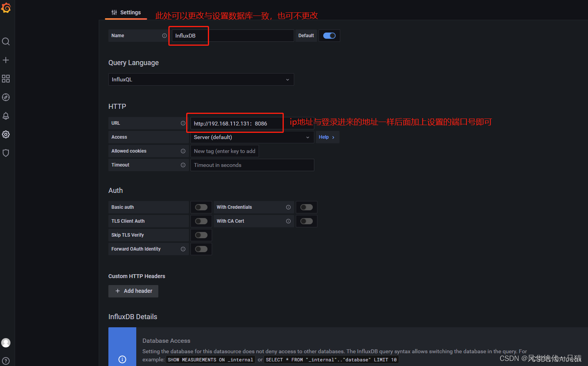This screenshot has height=366, width=588.
Task: Show info tooltip for Forward OAuth Identity
Action: point(183,249)
